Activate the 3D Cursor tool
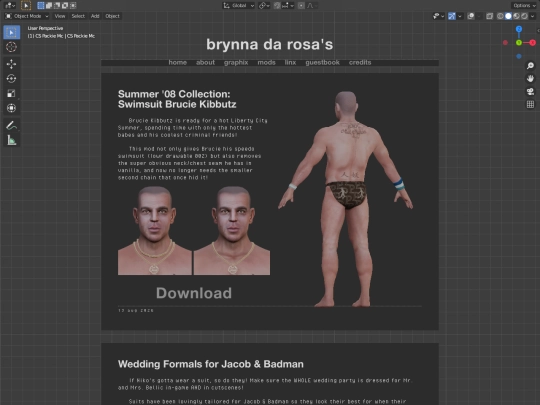The width and height of the screenshot is (540, 405). point(11,47)
